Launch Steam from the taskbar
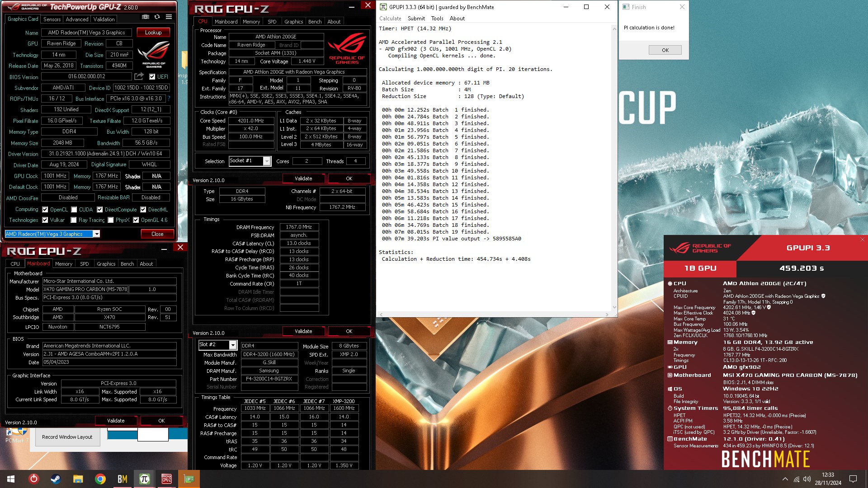This screenshot has width=868, height=488. (56, 479)
